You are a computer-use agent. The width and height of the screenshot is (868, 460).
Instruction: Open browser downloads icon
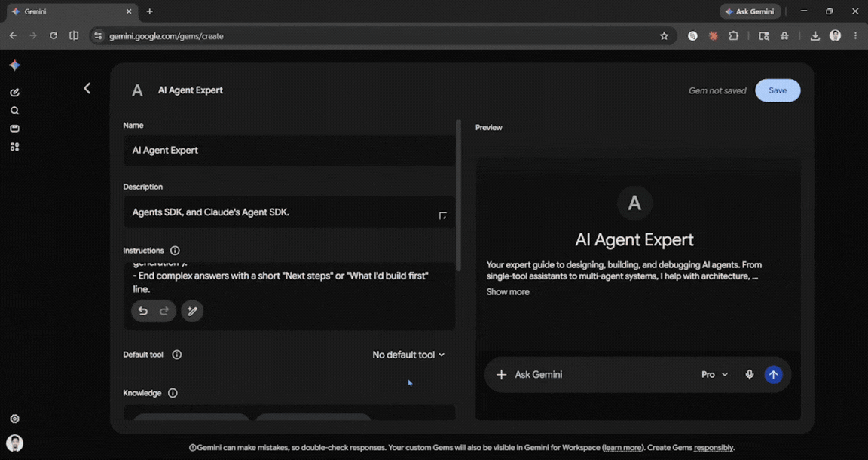pos(815,36)
